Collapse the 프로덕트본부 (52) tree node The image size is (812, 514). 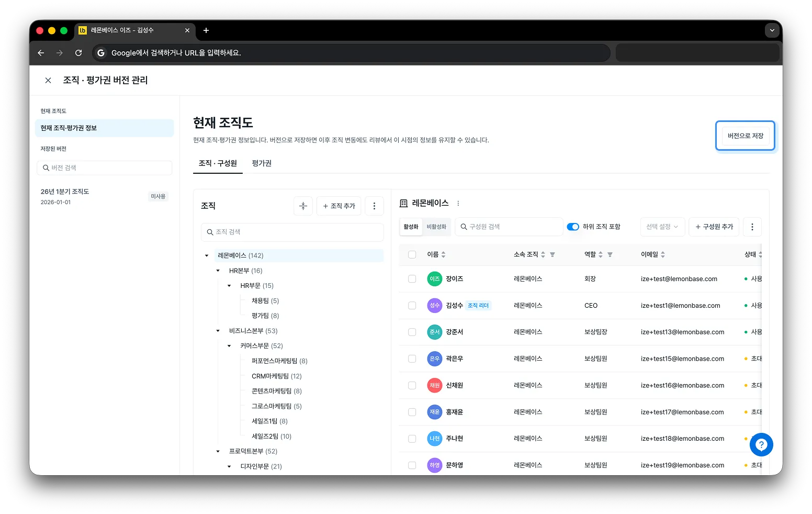[x=218, y=451]
